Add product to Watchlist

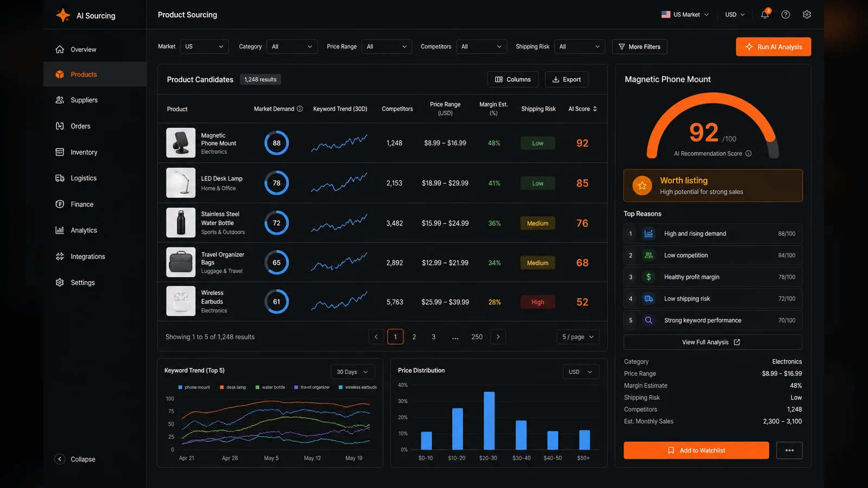[x=697, y=450]
